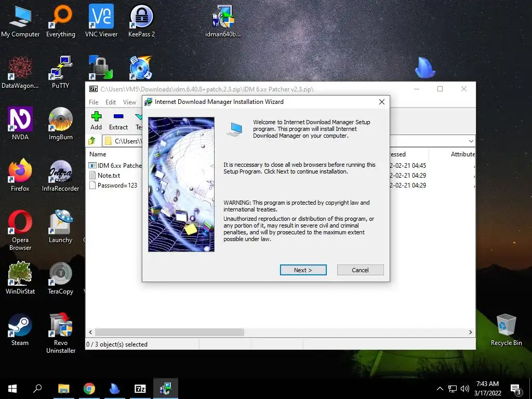Open taskbar search magnifier
The width and height of the screenshot is (532, 399).
click(x=37, y=389)
